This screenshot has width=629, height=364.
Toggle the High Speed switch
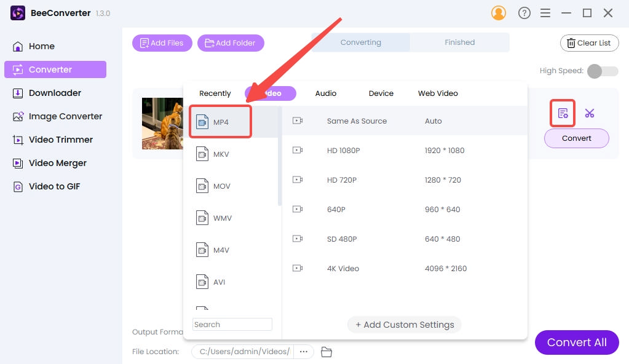click(x=602, y=71)
